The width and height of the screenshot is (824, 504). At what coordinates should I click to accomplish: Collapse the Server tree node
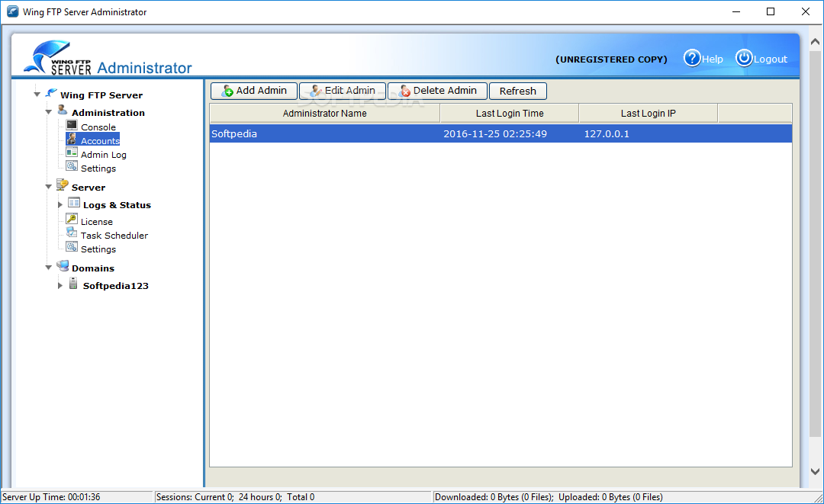coord(48,187)
